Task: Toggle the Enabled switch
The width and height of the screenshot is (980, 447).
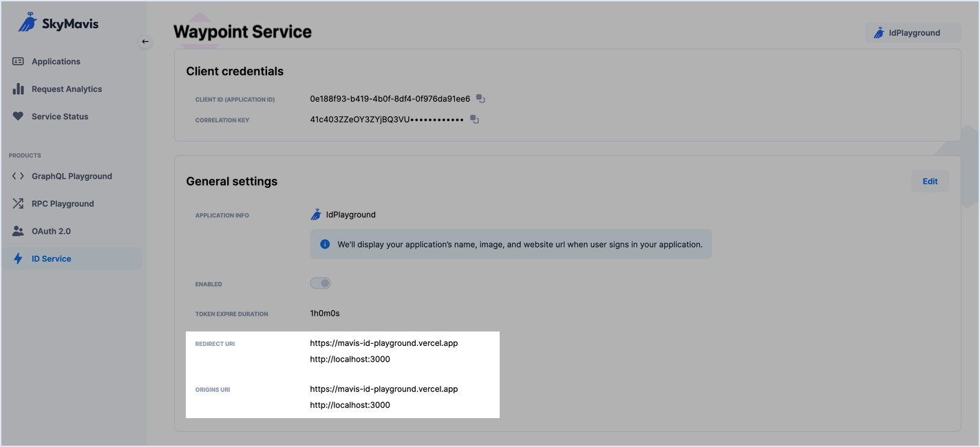Action: click(x=321, y=283)
